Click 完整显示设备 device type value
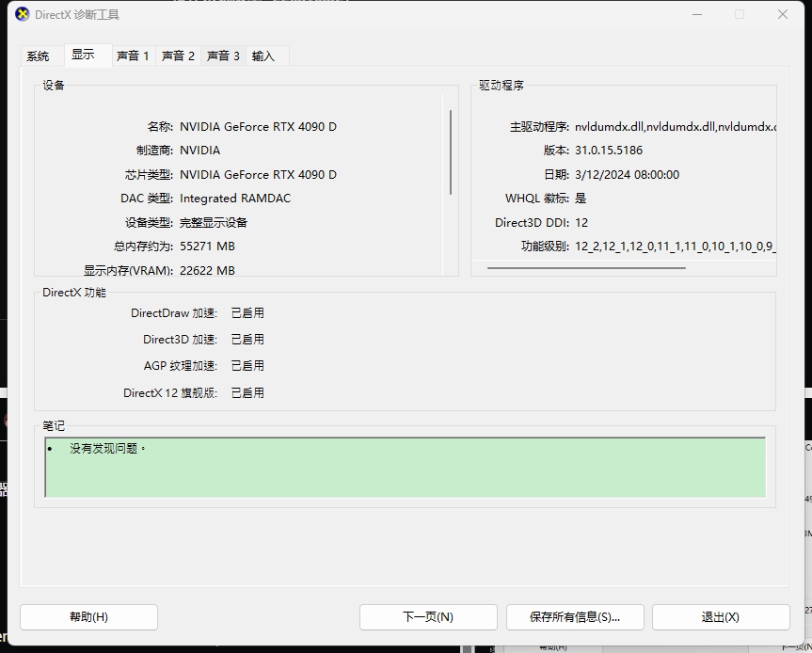 214,223
